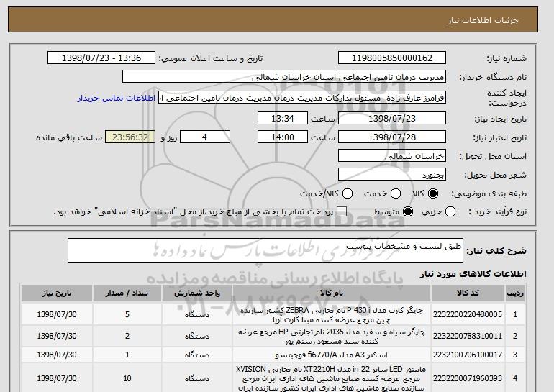Click quantity 2 in row 2
The width and height of the screenshot is (554, 392).
click(x=127, y=336)
